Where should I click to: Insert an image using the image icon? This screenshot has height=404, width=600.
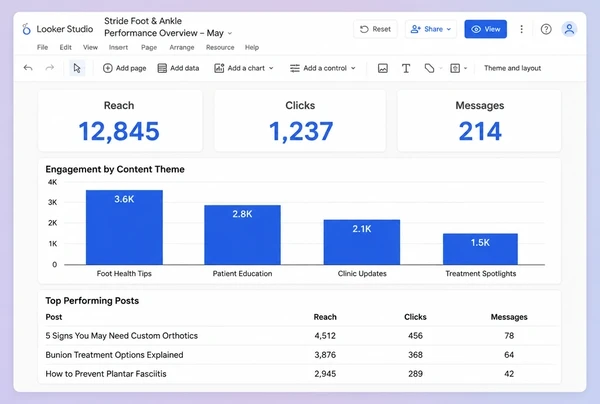coord(383,68)
